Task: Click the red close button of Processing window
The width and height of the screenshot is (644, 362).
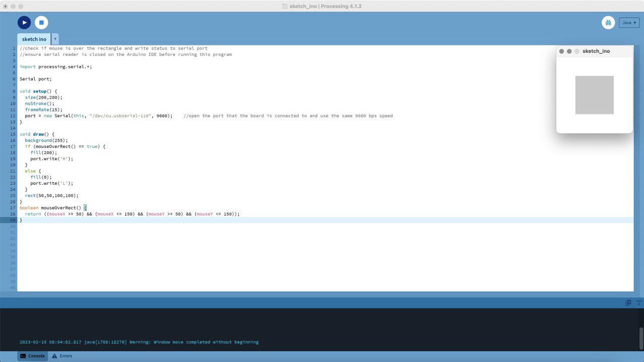Action: coord(6,6)
